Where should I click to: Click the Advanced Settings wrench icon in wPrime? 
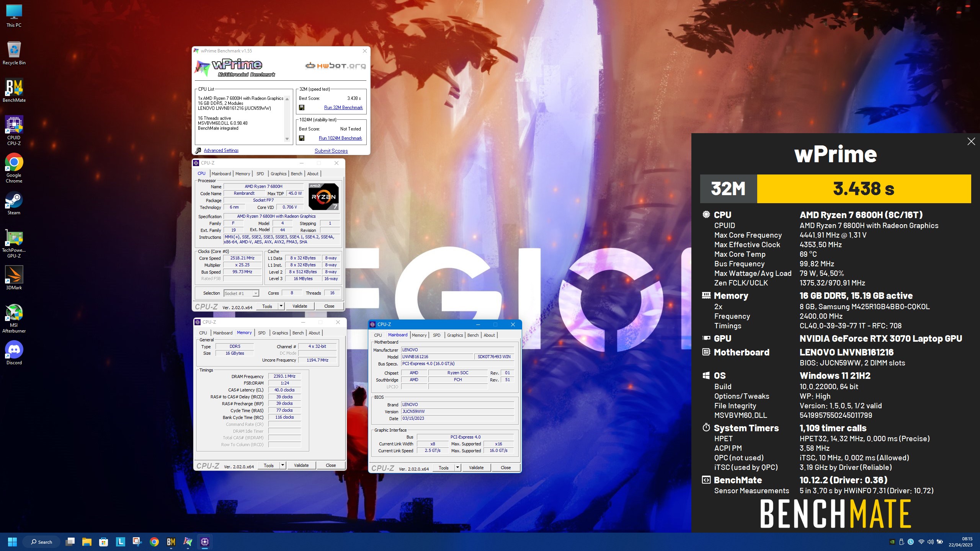[198, 151]
